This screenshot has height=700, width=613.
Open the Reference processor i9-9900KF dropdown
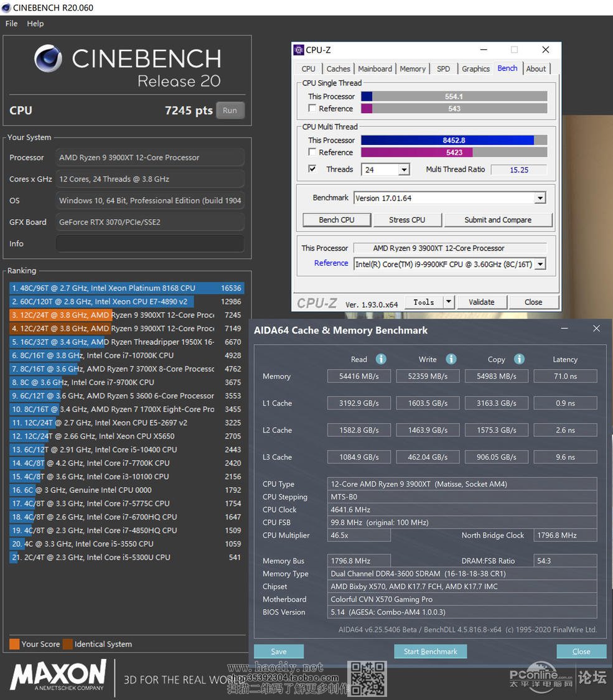tap(540, 264)
